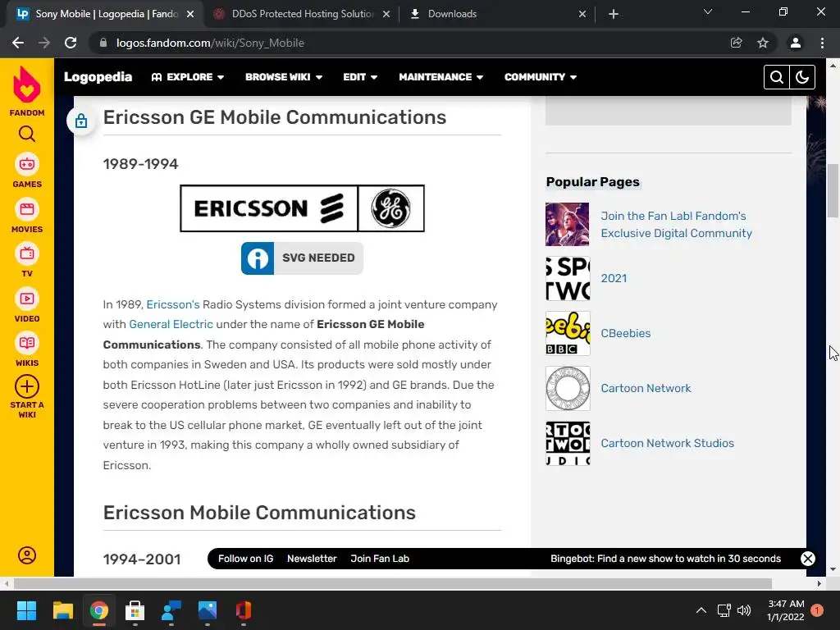Open the 2021 popular page link
840x630 pixels.
614,279
